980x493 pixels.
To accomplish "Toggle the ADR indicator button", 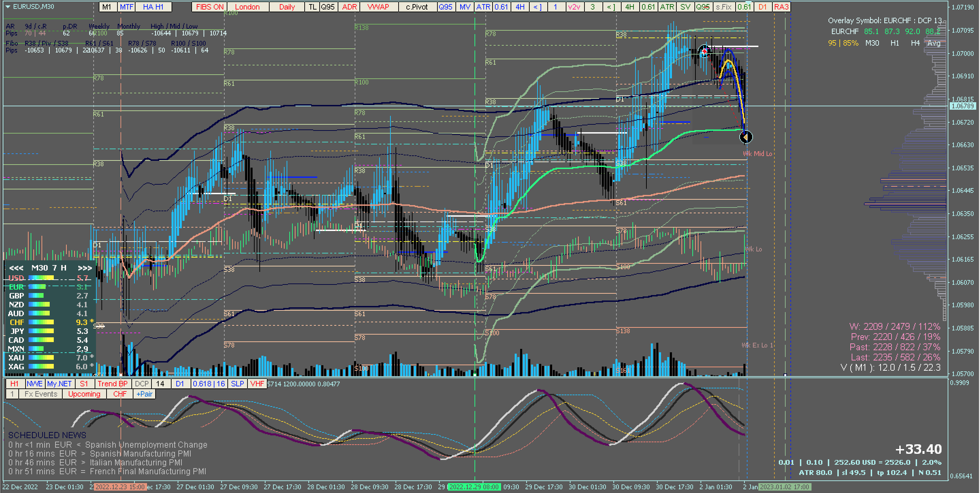I will 349,7.
